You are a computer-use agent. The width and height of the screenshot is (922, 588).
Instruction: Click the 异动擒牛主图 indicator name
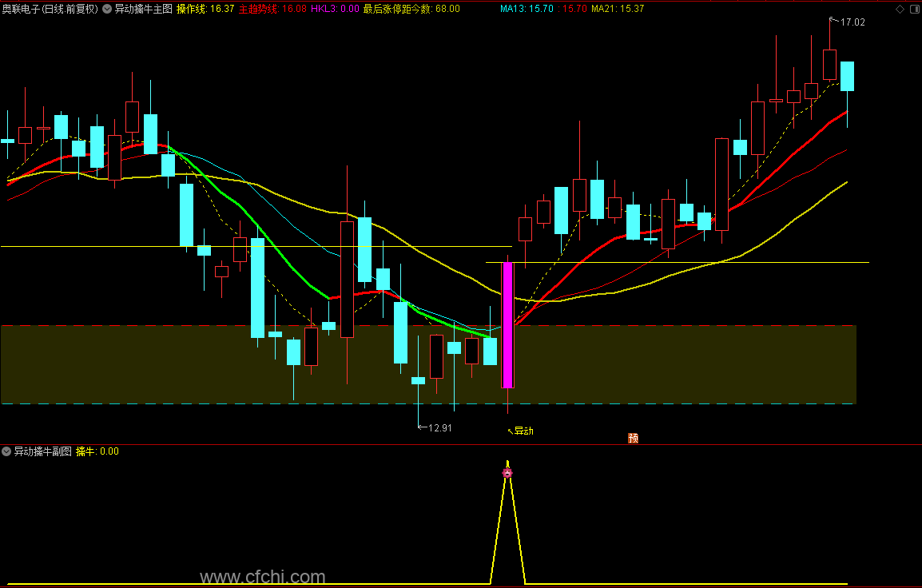[x=144, y=9]
